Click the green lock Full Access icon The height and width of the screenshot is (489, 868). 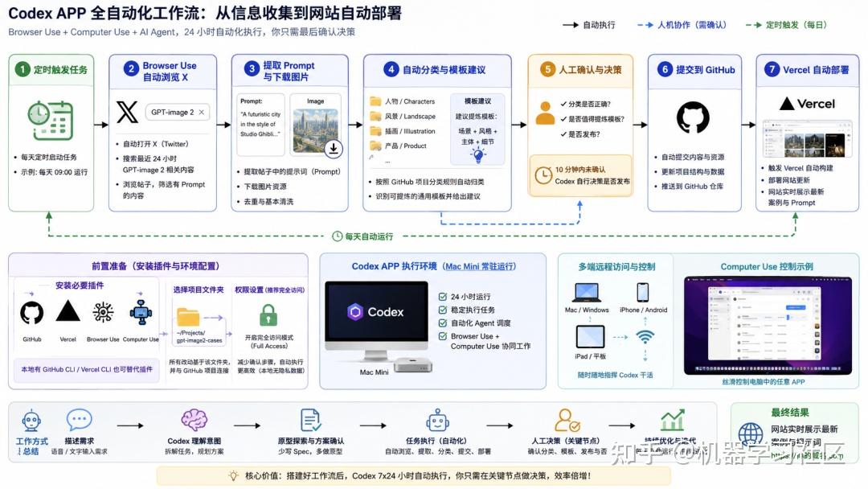[x=268, y=315]
